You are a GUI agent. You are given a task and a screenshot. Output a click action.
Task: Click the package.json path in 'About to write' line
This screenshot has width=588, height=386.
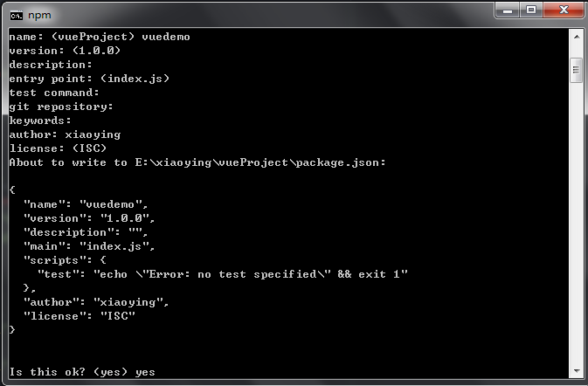click(259, 162)
